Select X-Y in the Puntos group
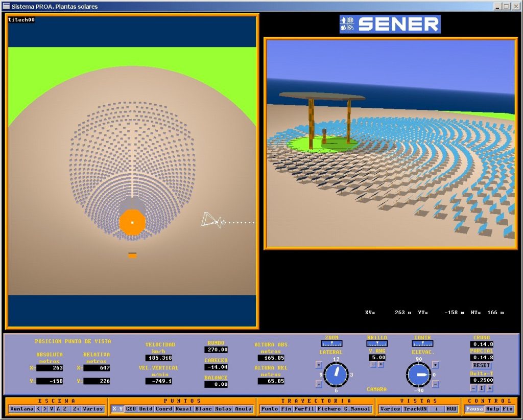 pos(117,409)
